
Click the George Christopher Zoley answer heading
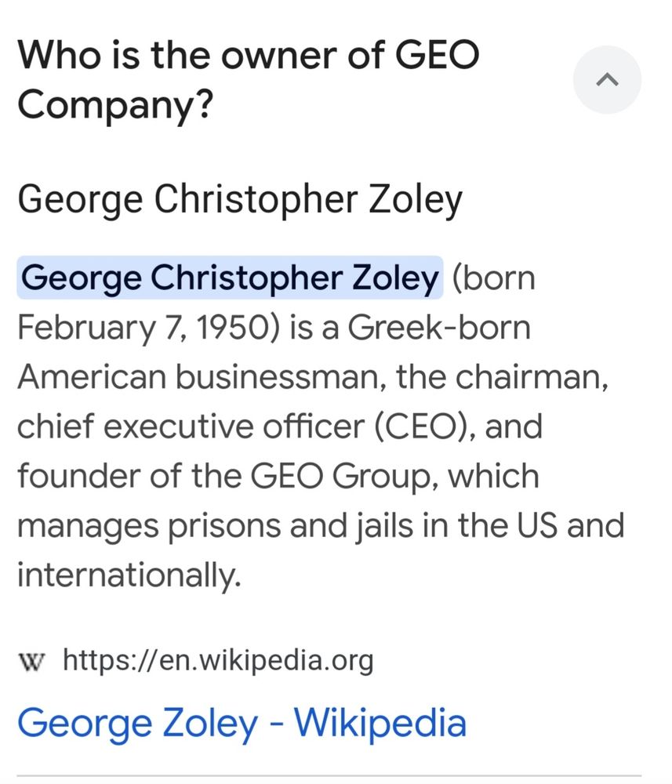[x=239, y=200]
